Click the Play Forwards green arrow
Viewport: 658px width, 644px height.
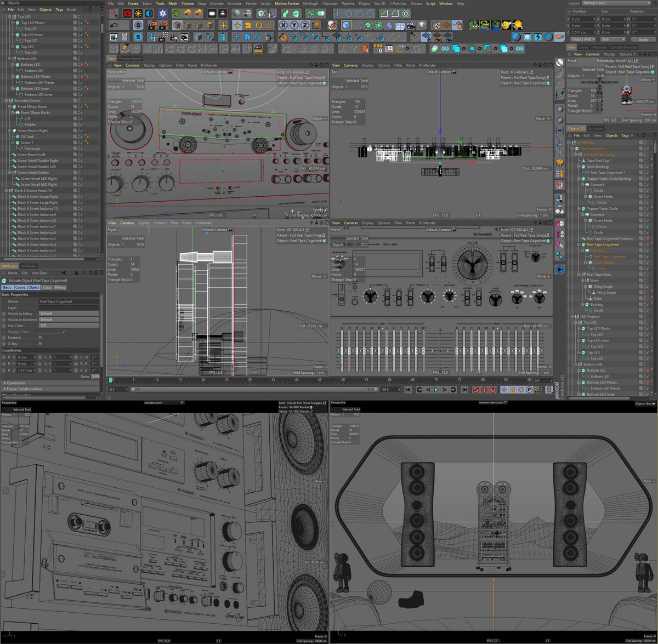pyautogui.click(x=436, y=390)
